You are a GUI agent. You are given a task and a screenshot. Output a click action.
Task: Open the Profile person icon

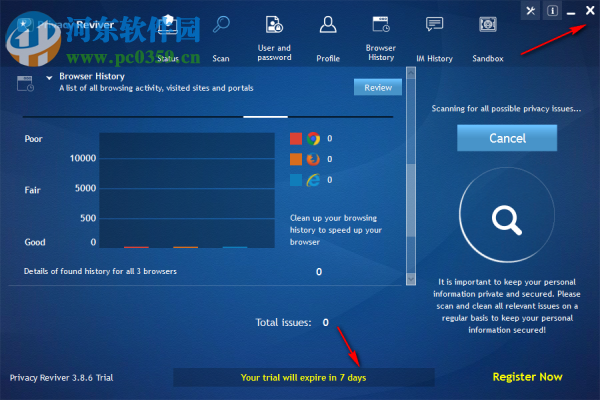(328, 24)
